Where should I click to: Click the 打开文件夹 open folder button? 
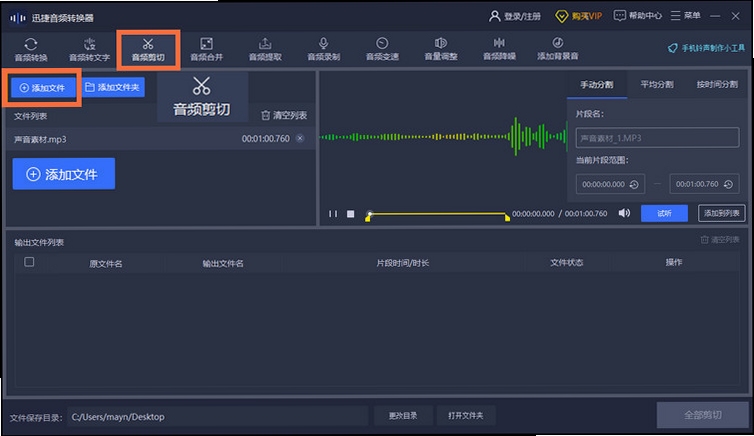465,416
